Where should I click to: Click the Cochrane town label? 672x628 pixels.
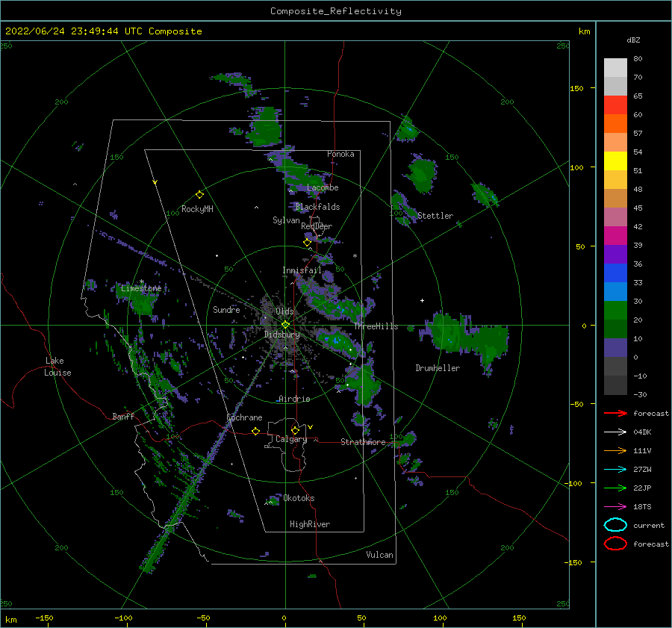point(244,417)
